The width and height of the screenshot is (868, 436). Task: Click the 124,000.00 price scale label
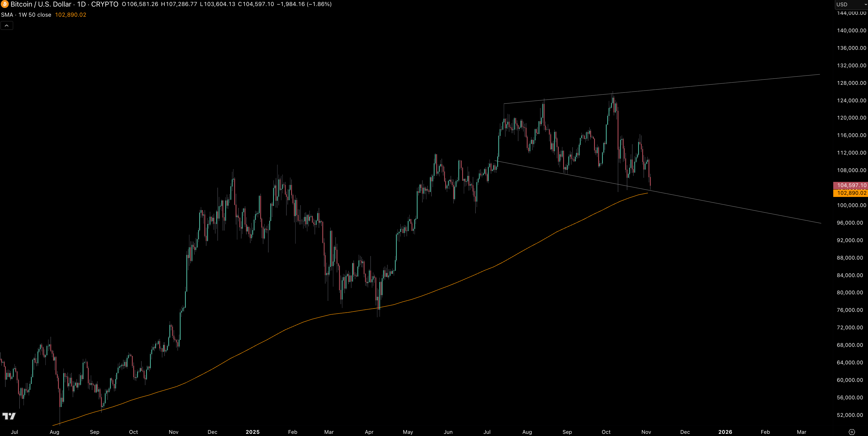[851, 100]
